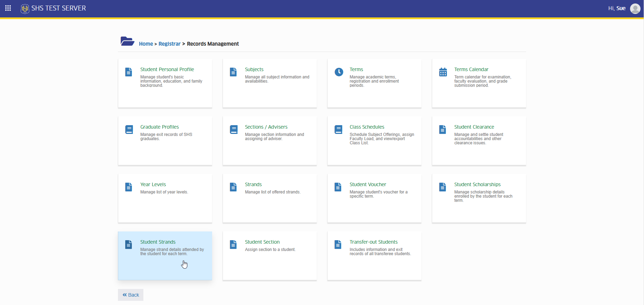Open the apps grid menu icon
The height and width of the screenshot is (305, 644).
[x=8, y=8]
